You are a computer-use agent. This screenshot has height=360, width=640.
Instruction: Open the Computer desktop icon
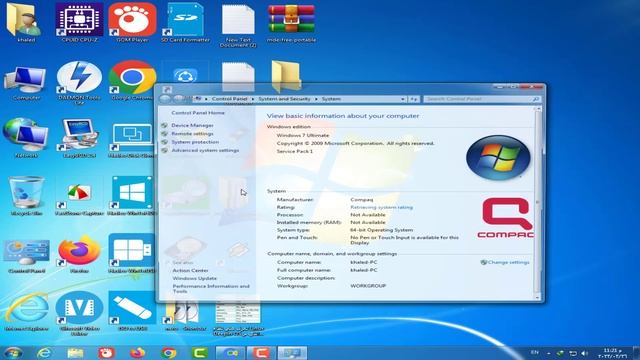26,83
